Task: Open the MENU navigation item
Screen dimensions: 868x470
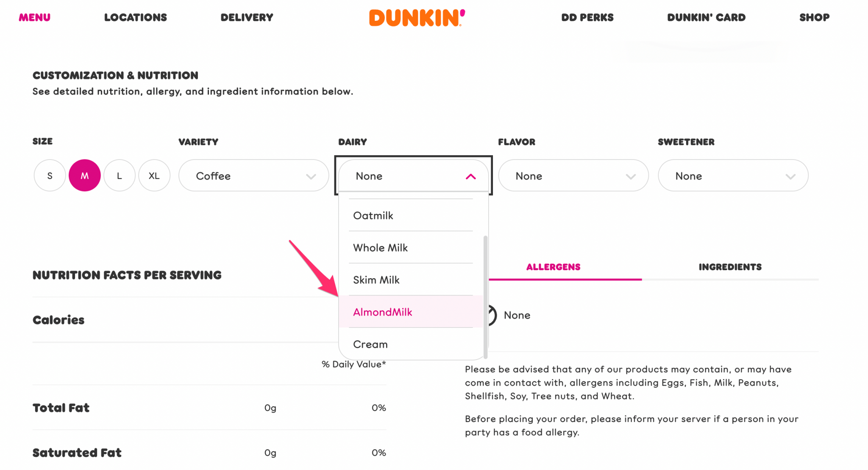Action: click(34, 17)
